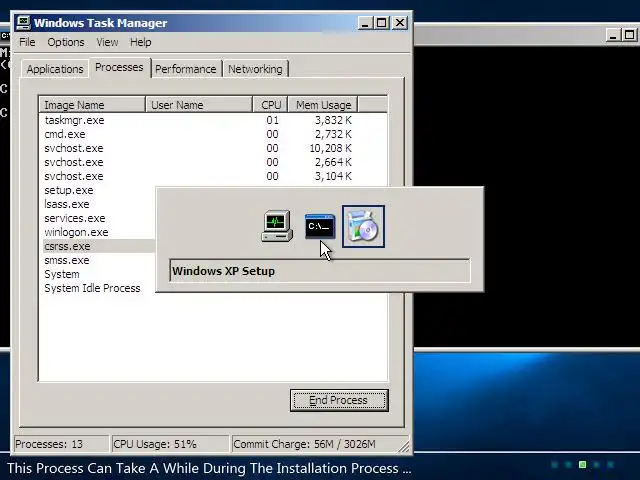The width and height of the screenshot is (640, 480).
Task: Switch to the Processes tab
Action: click(x=119, y=67)
